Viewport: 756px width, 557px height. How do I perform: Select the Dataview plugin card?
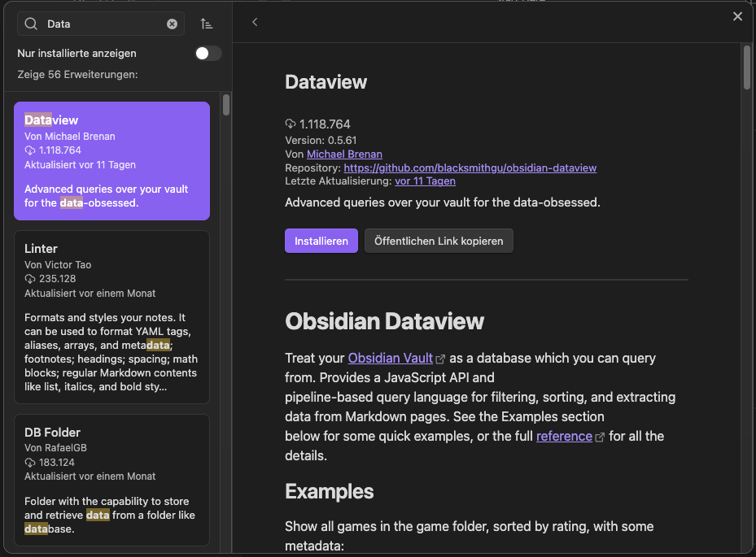coord(111,161)
